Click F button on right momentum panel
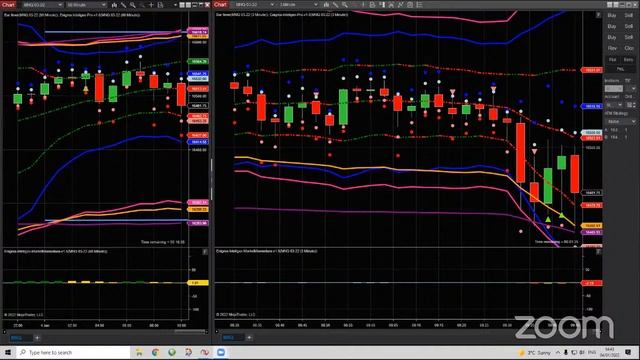Screen dimensions: 640x360 pyautogui.click(x=598, y=252)
